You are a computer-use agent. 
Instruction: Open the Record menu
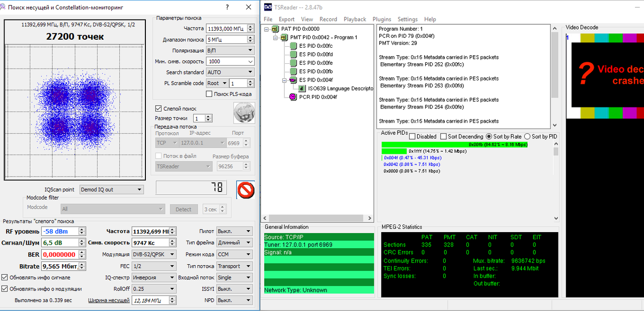pos(329,19)
